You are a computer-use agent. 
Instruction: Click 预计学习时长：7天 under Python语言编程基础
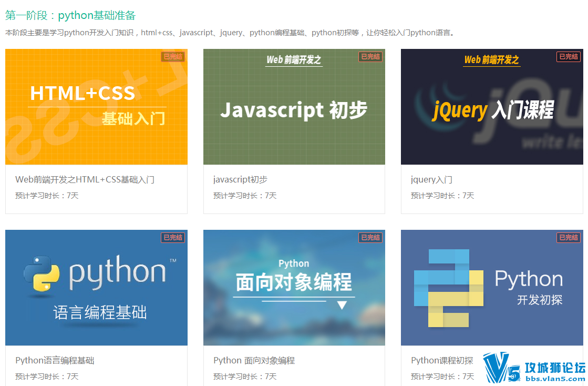(x=47, y=376)
